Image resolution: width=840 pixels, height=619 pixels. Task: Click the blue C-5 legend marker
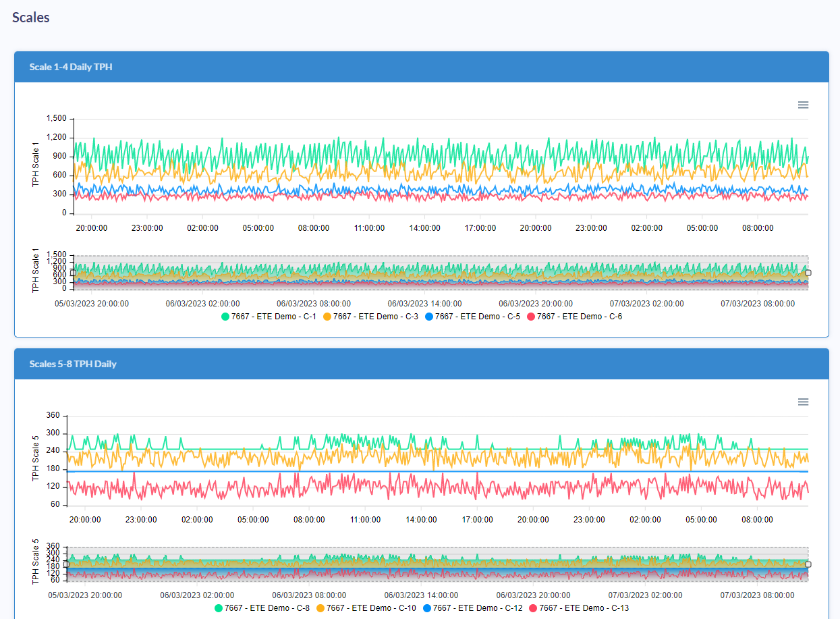[x=429, y=317]
